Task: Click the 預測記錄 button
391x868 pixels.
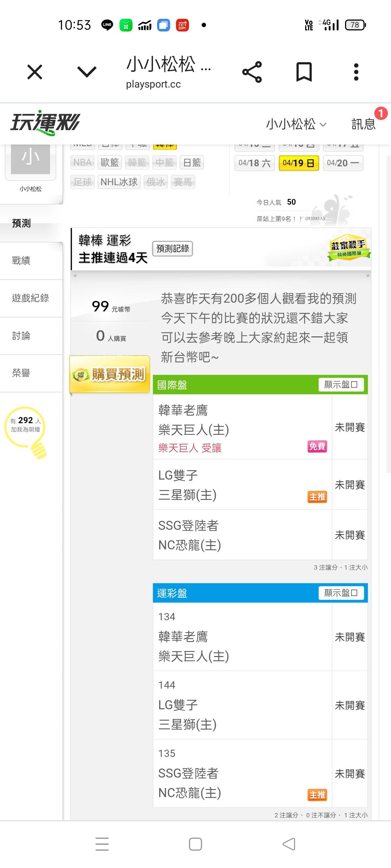Action: (173, 248)
